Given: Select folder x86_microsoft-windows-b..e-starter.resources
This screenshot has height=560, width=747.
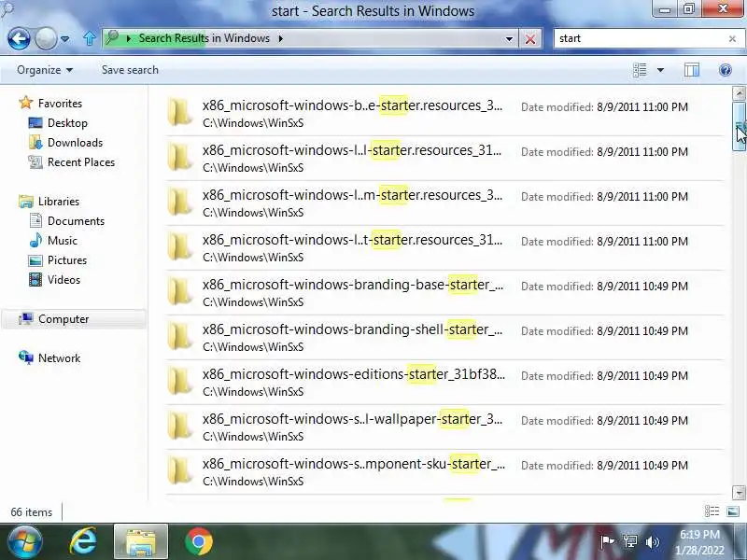Looking at the screenshot, I should pyautogui.click(x=444, y=113).
